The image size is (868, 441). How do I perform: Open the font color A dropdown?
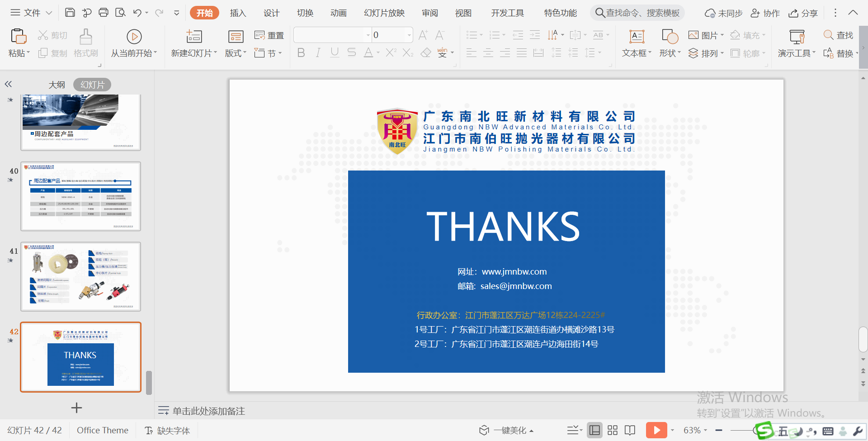[378, 53]
